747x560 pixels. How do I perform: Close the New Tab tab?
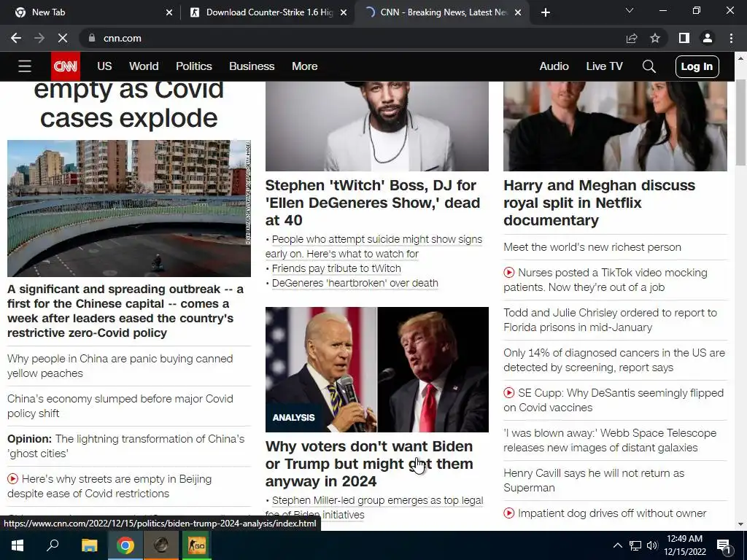pyautogui.click(x=169, y=12)
